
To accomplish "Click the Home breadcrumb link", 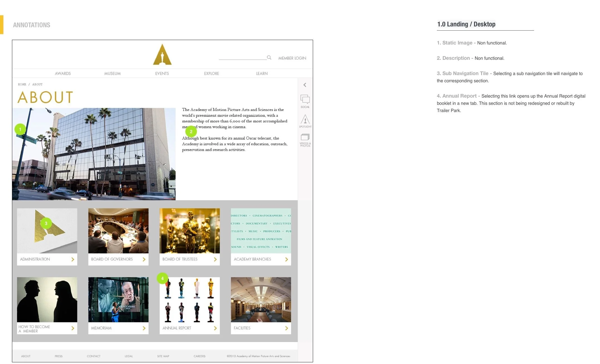I will tap(22, 84).
